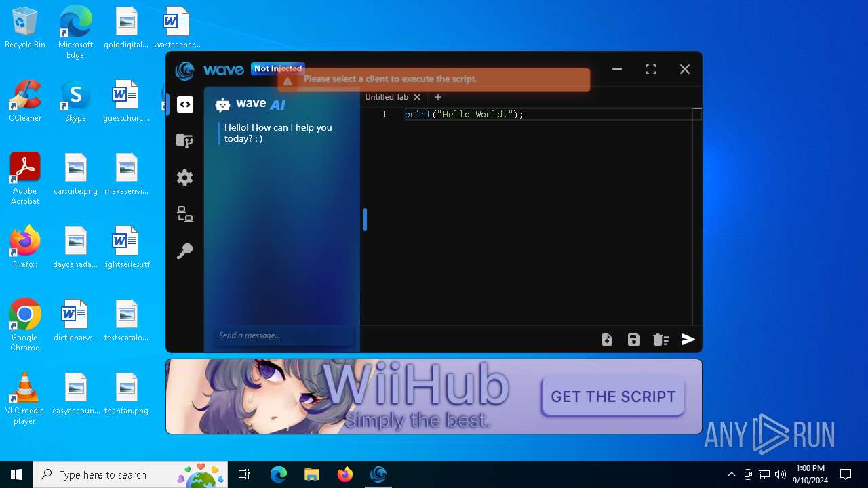Select the easyaccoun image file on desktop
868x488 pixels.
pos(75,394)
